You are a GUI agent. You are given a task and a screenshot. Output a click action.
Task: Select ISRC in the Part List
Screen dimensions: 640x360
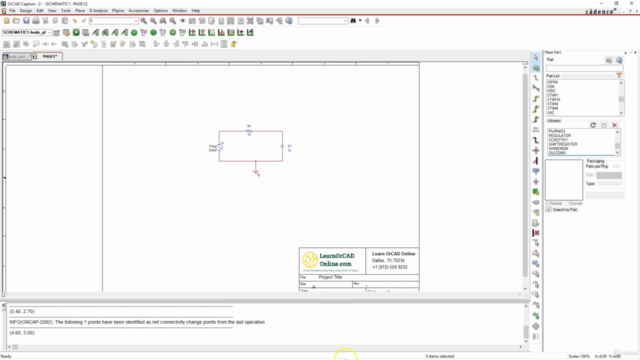(551, 91)
